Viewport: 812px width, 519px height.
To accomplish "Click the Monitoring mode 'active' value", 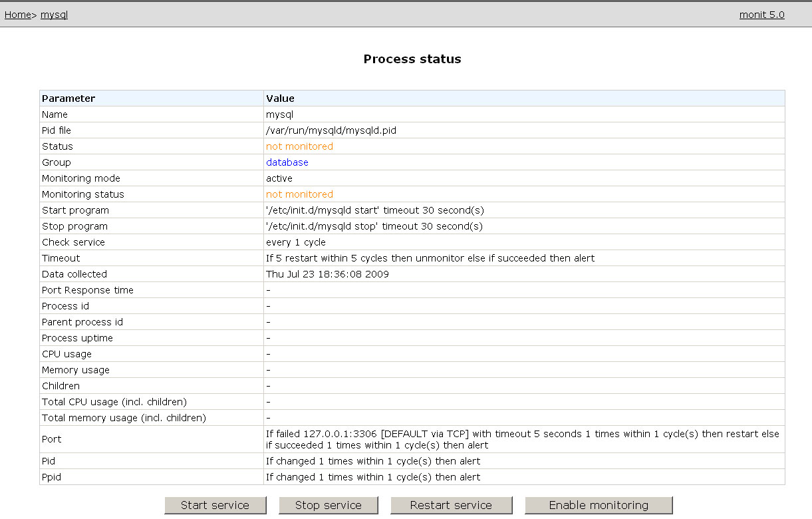I will tap(279, 178).
